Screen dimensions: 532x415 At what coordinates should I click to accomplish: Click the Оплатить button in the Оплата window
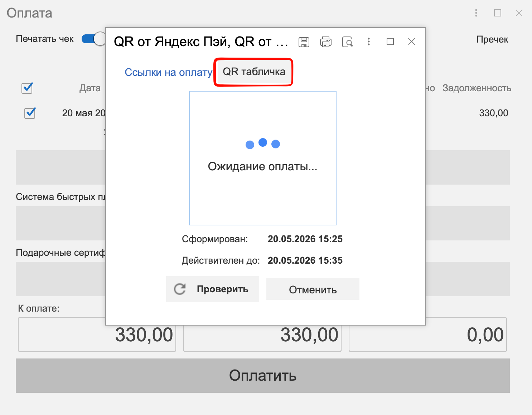pyautogui.click(x=263, y=376)
